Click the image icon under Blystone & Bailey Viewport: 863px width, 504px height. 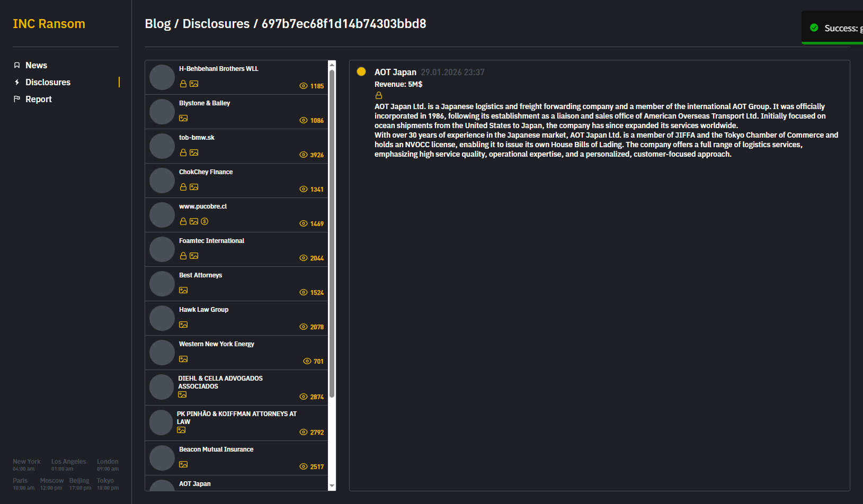tap(183, 118)
